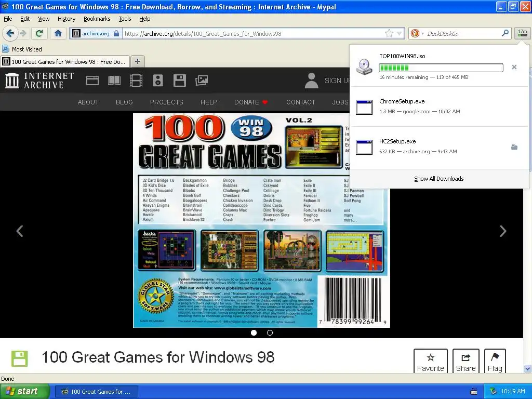
Task: Open the Most Visited bookmarks folder
Action: click(22, 49)
